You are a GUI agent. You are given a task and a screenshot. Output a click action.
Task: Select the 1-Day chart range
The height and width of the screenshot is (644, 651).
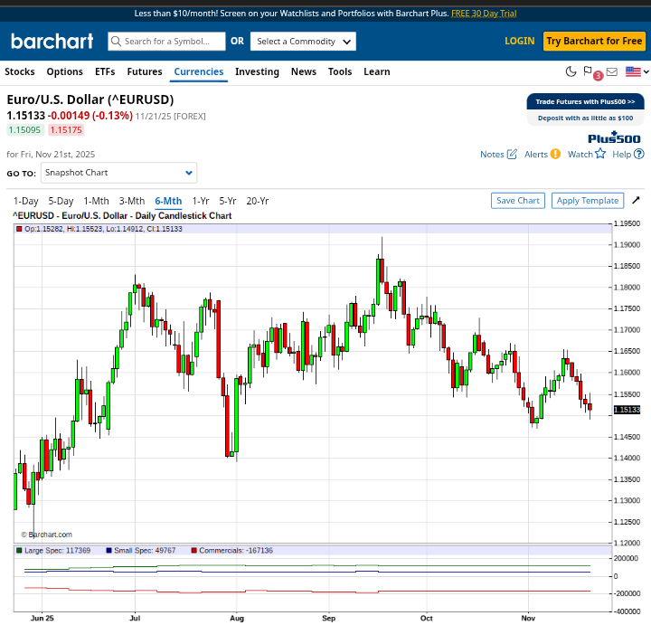click(25, 201)
